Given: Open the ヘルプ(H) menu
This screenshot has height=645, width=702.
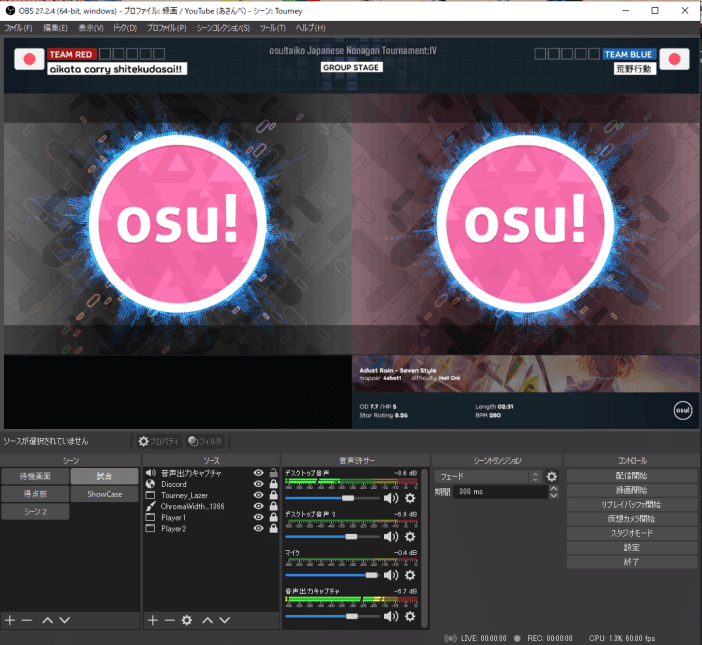Looking at the screenshot, I should coord(310,28).
